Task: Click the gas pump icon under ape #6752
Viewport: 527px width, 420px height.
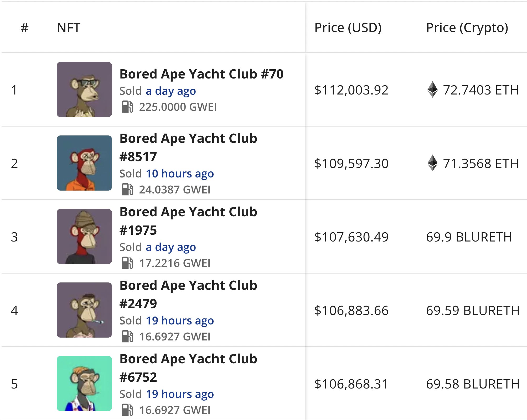Action: click(x=127, y=410)
